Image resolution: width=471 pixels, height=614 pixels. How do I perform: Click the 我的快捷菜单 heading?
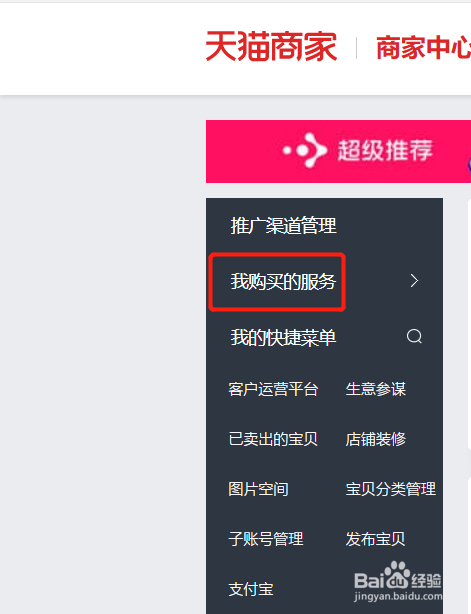click(x=283, y=338)
